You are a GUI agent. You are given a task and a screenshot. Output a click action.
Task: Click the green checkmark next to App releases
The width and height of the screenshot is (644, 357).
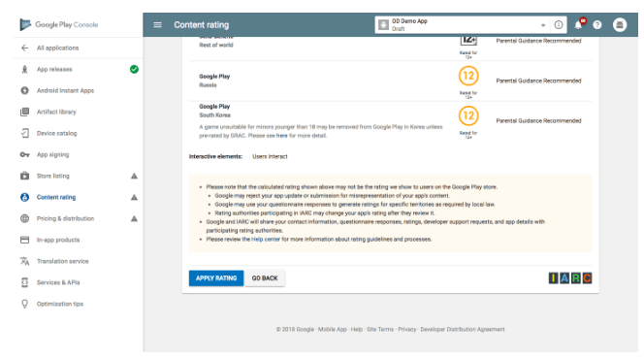(x=134, y=70)
